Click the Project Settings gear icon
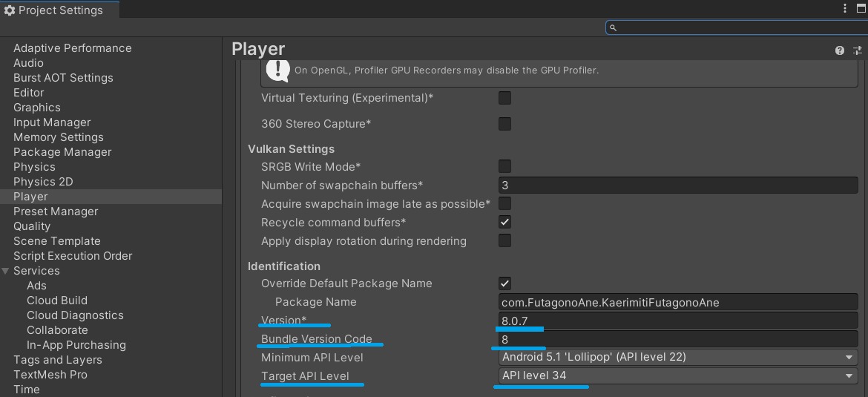 click(10, 10)
